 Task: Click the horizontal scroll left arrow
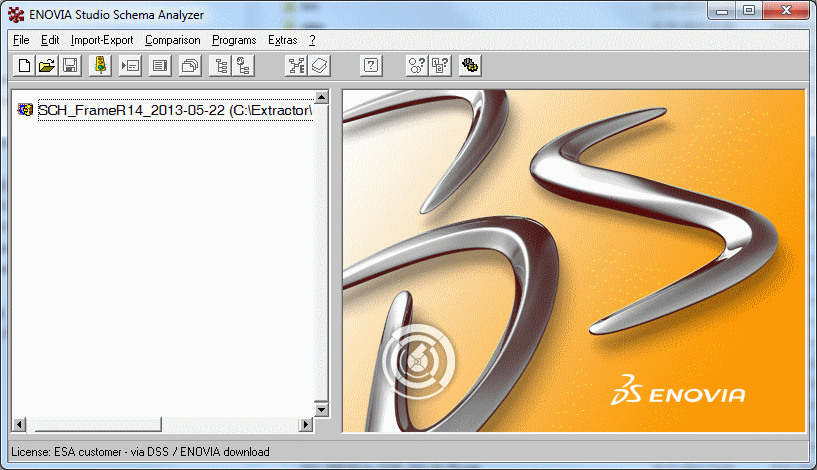pyautogui.click(x=19, y=424)
